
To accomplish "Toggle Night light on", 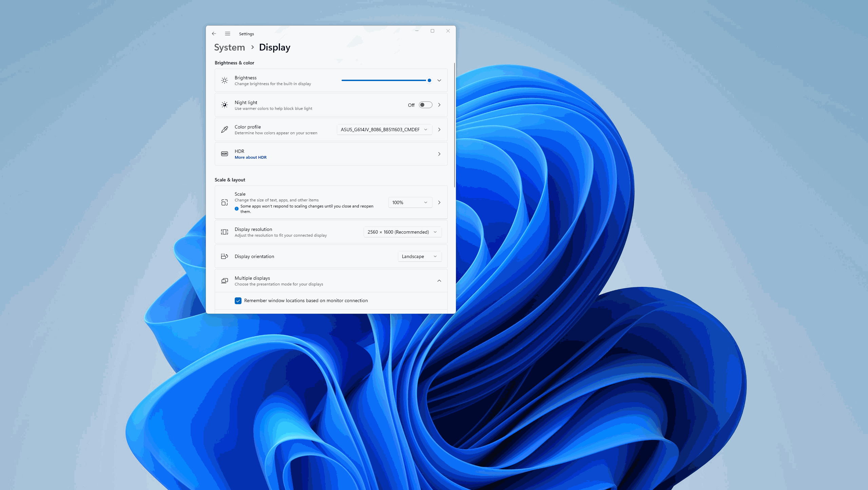I will click(x=425, y=105).
